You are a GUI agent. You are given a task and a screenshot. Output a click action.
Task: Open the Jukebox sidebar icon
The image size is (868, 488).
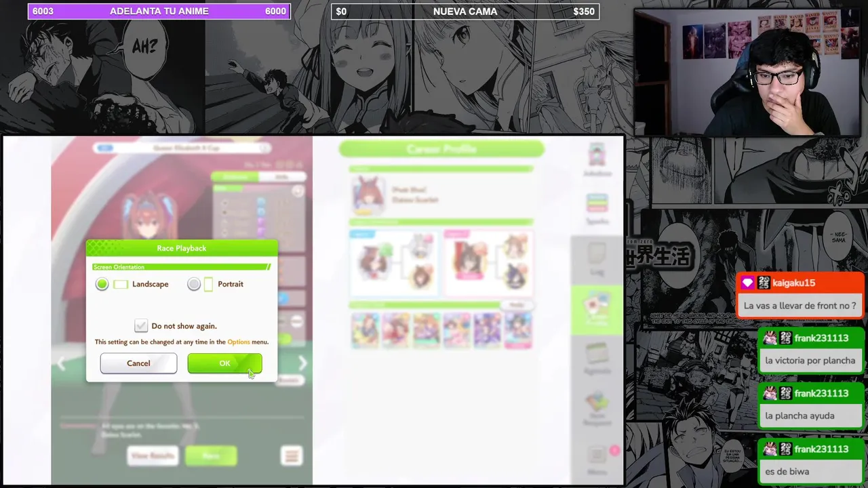click(597, 160)
